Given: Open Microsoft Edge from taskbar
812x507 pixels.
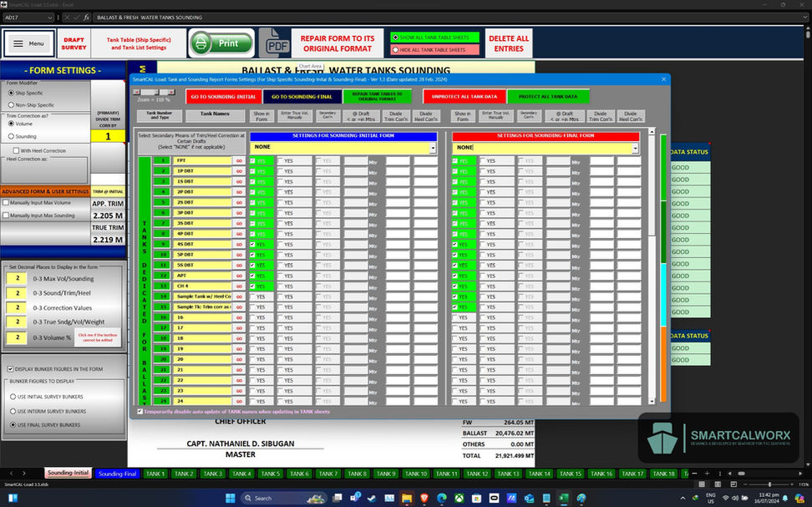Looking at the screenshot, I should (442, 498).
